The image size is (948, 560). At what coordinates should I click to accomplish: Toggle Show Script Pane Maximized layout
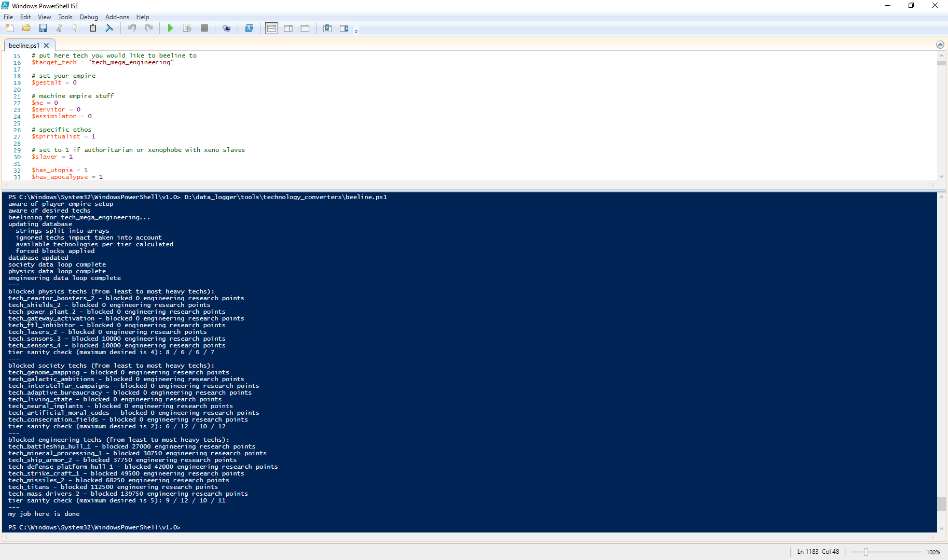click(305, 28)
